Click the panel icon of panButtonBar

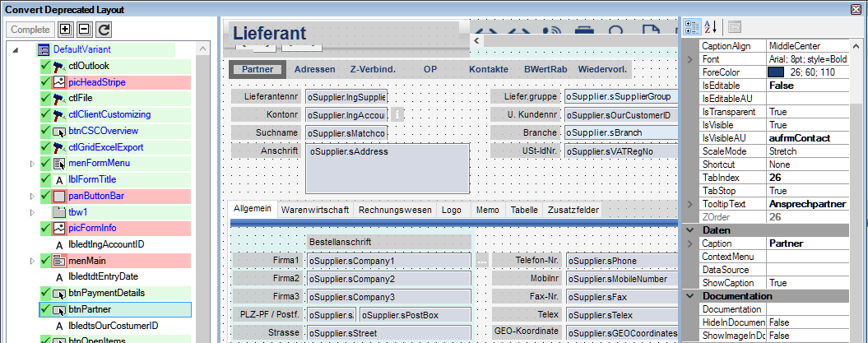[x=58, y=196]
